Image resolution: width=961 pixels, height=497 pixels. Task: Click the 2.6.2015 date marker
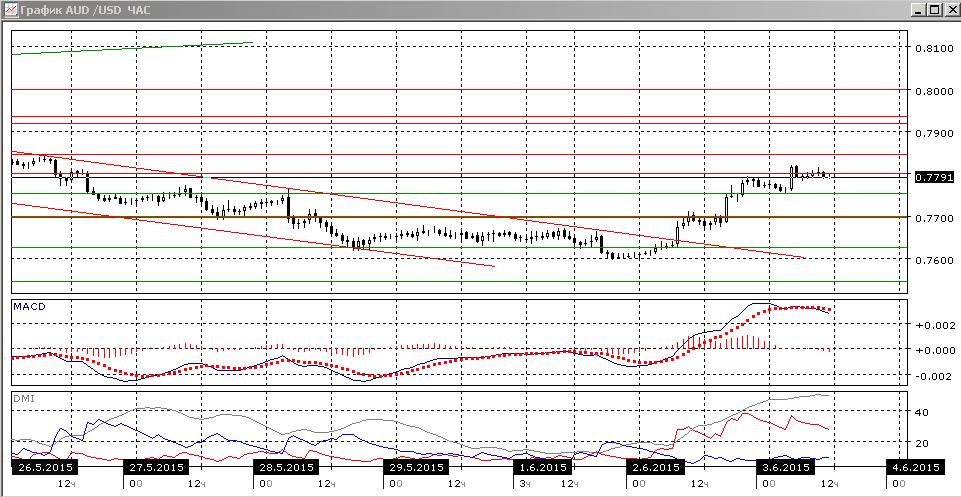(655, 467)
